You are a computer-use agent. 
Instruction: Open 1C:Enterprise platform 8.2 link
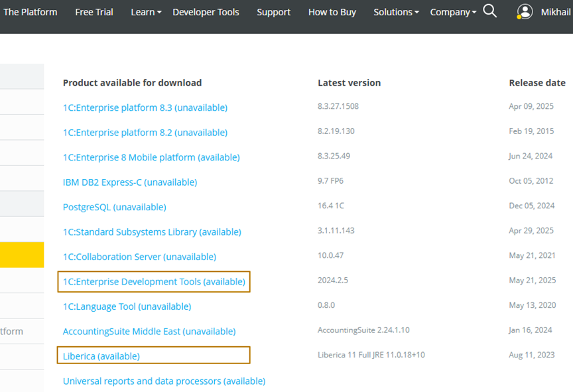click(145, 133)
